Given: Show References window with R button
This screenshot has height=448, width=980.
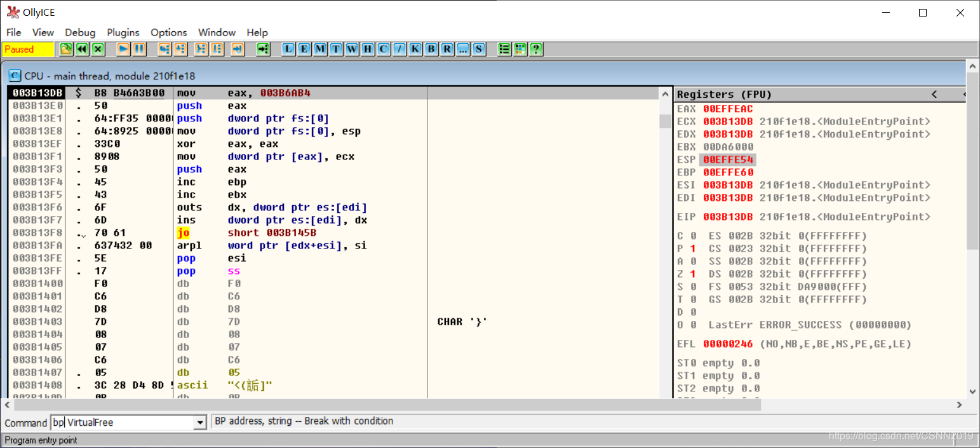Looking at the screenshot, I should (448, 49).
